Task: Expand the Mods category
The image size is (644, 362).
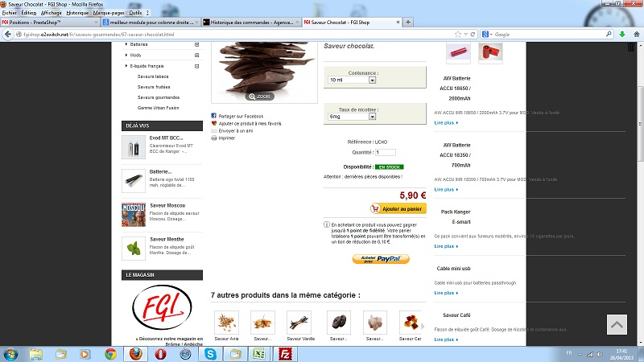Action: (196, 55)
